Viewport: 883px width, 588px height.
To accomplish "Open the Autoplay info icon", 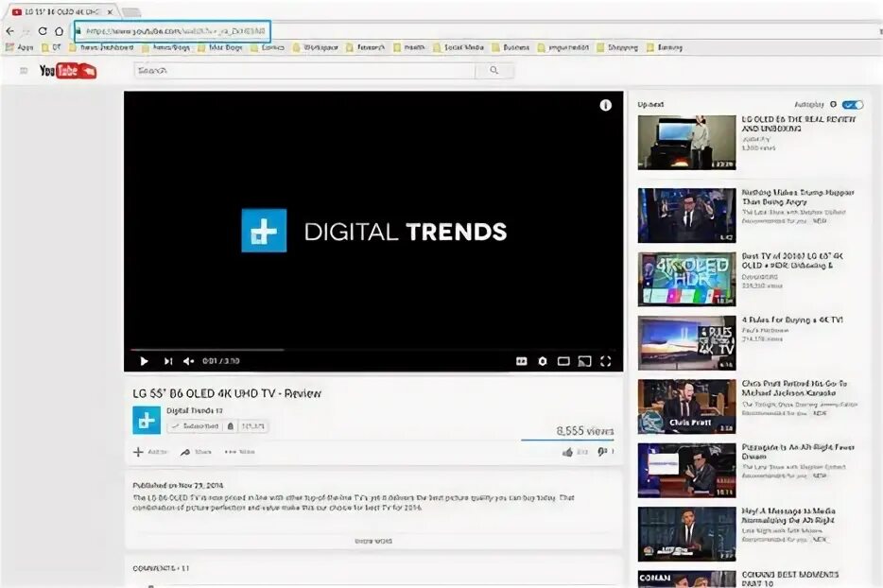I will (x=834, y=104).
